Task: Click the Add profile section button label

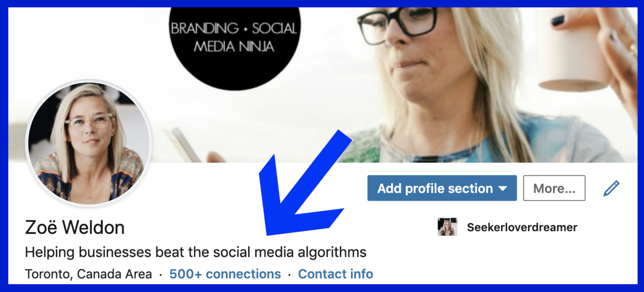Action: [435, 189]
